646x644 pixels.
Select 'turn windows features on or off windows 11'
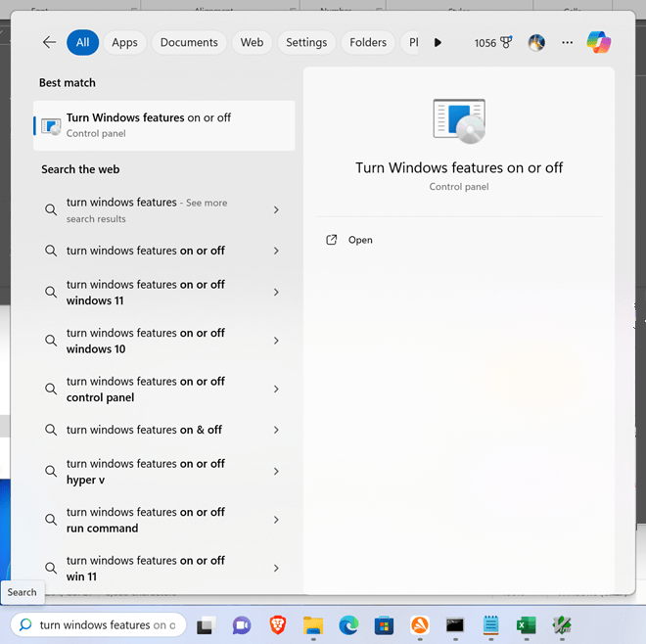pos(146,292)
